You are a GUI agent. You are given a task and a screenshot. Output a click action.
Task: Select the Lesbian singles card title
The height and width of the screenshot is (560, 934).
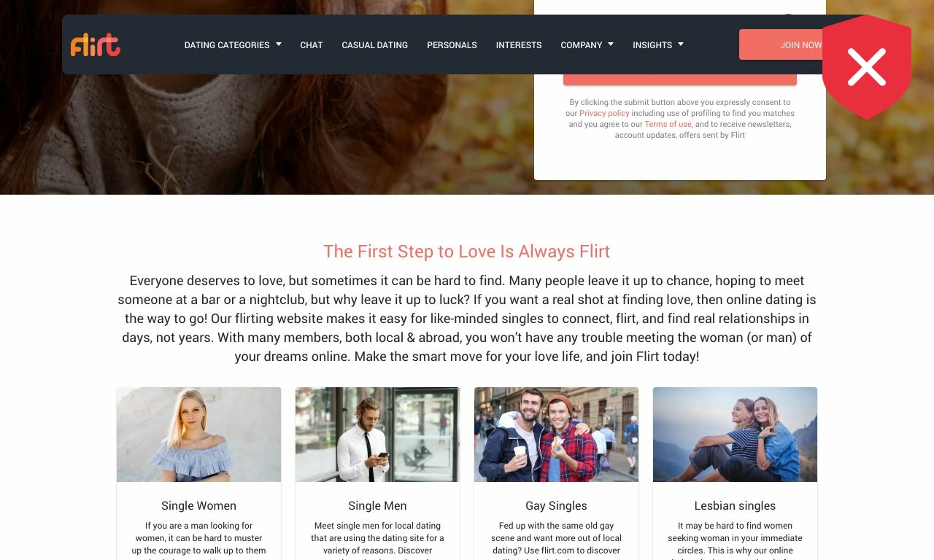(x=735, y=506)
